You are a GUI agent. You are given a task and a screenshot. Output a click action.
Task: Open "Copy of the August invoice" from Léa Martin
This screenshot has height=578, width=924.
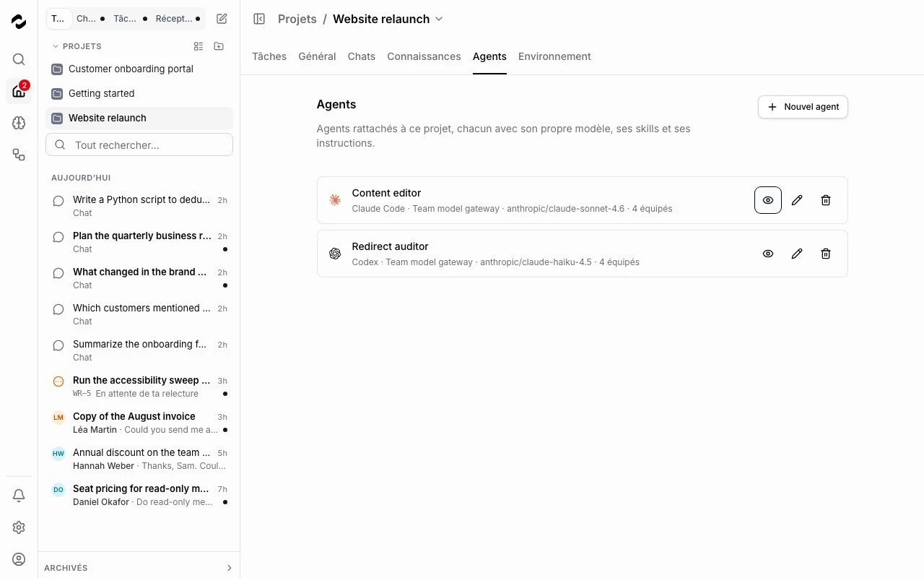[x=139, y=423]
